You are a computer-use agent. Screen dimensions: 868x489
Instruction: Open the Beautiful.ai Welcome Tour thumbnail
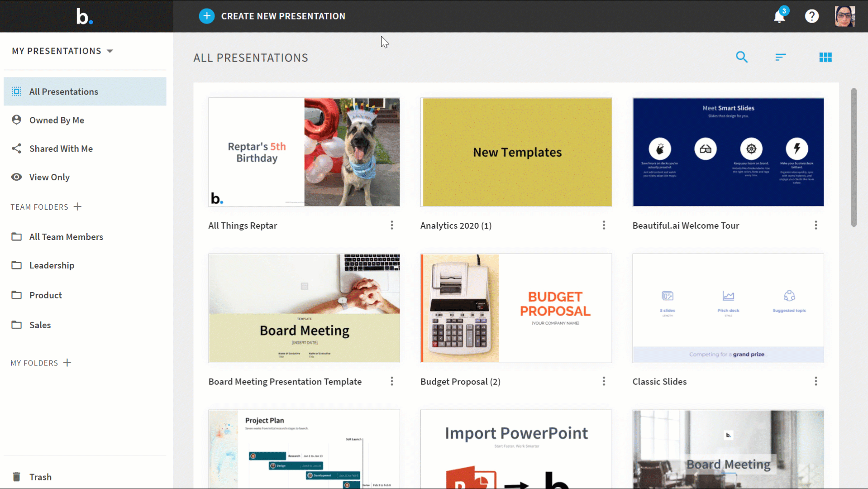728,152
